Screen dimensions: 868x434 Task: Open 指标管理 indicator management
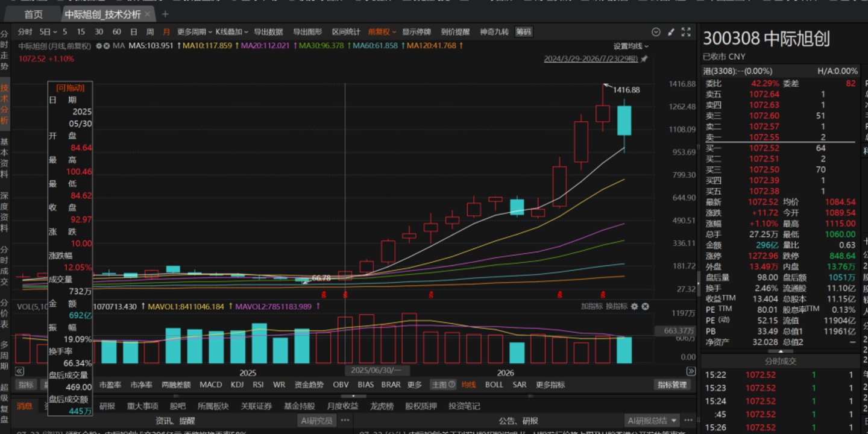coord(672,385)
